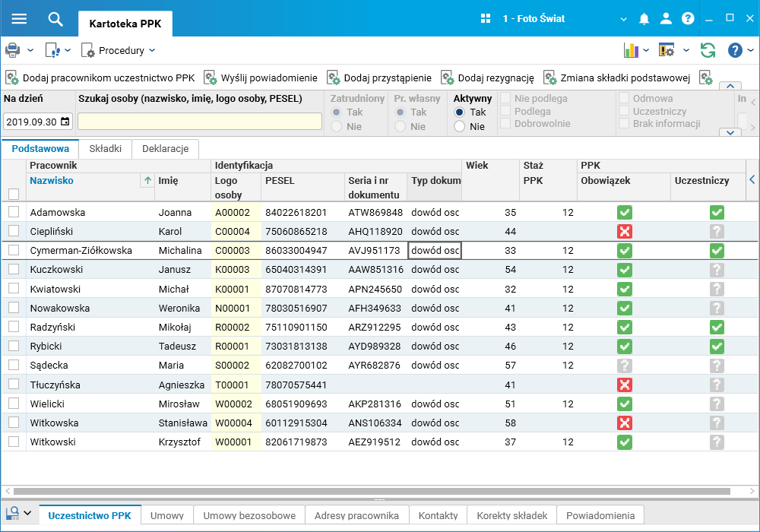Open the notifications bell
The image size is (760, 532).
pos(644,19)
